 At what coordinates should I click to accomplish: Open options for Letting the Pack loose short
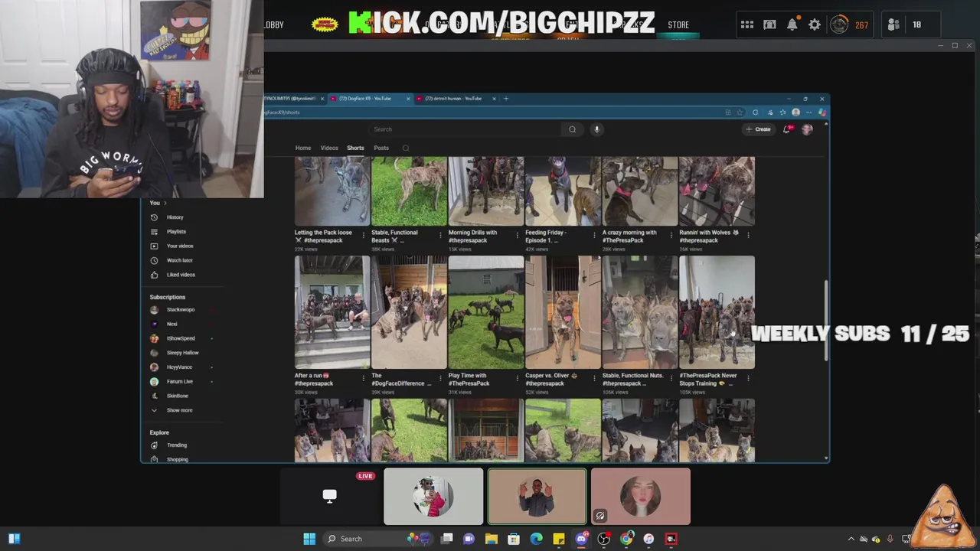(x=363, y=235)
